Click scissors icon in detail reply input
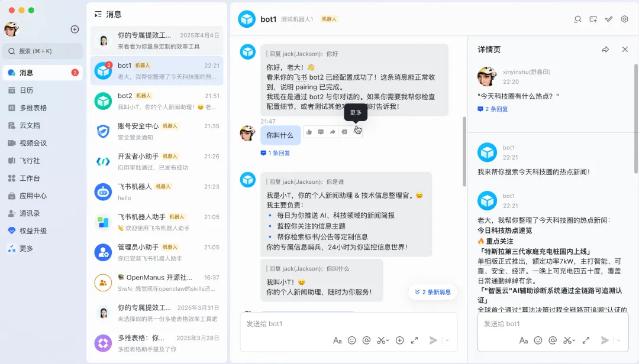Screen dimensions: 639x364 [567, 340]
